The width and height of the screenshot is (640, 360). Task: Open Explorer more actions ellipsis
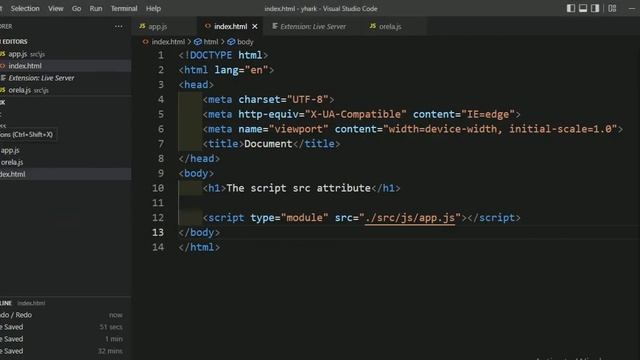pos(118,27)
